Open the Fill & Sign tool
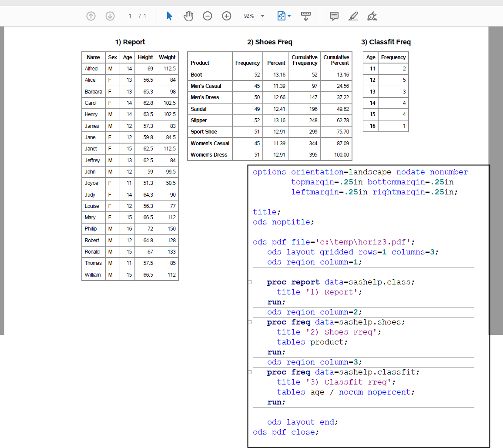503x448 pixels. click(x=372, y=16)
